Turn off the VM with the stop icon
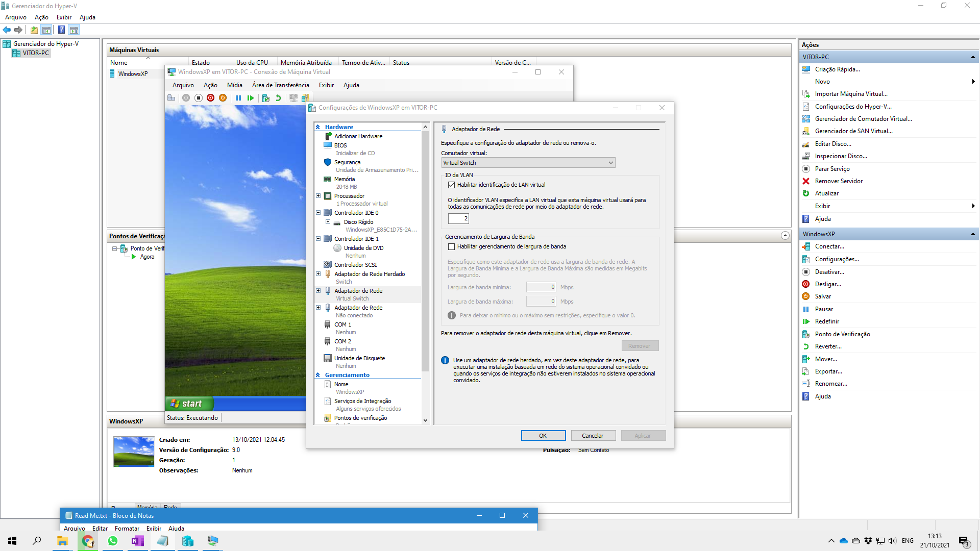 (x=199, y=98)
